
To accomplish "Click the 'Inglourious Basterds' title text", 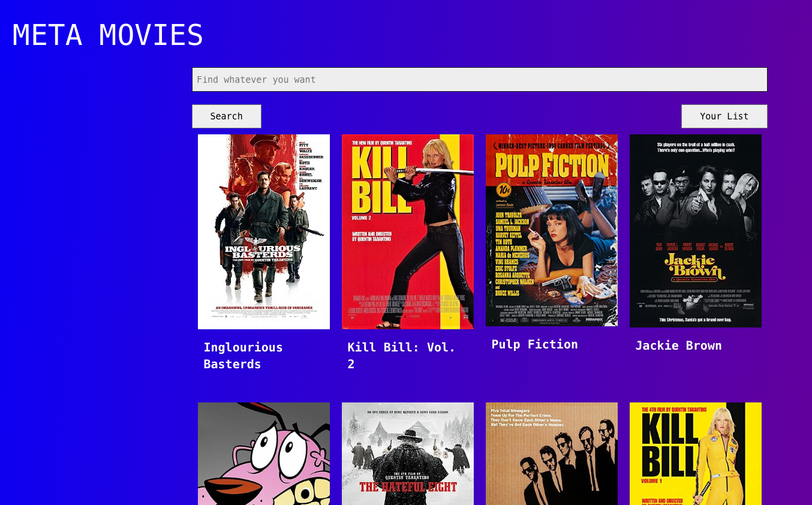I will point(243,356).
